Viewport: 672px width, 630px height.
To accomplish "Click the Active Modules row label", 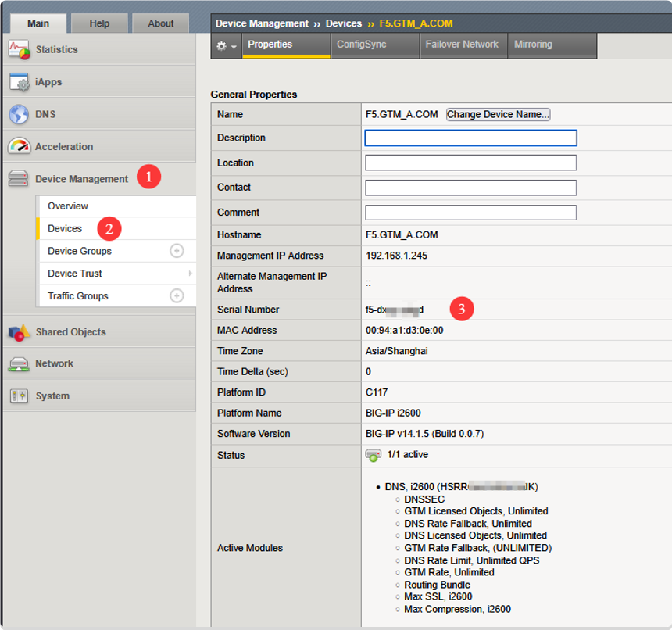I will tap(250, 548).
